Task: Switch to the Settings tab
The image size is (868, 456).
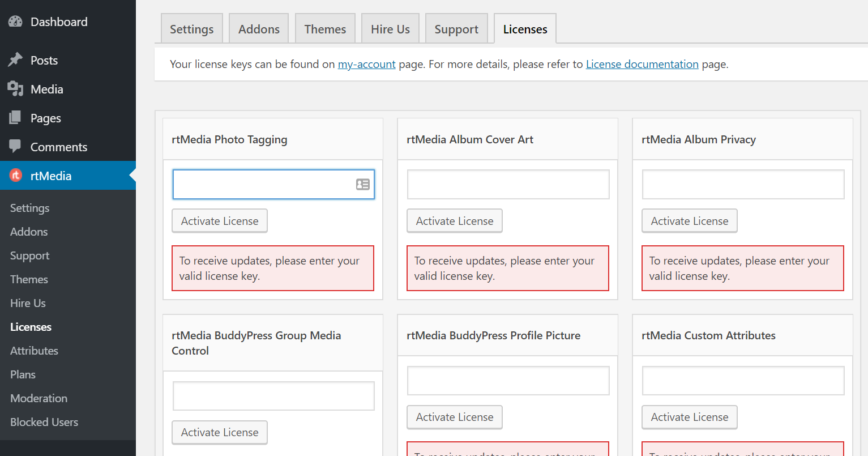Action: (x=191, y=28)
